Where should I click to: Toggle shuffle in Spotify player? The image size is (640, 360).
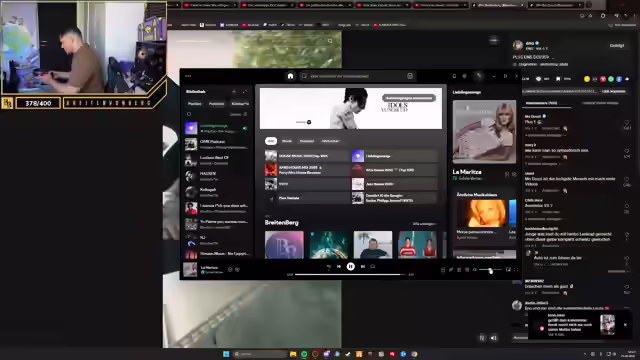coord(329,267)
